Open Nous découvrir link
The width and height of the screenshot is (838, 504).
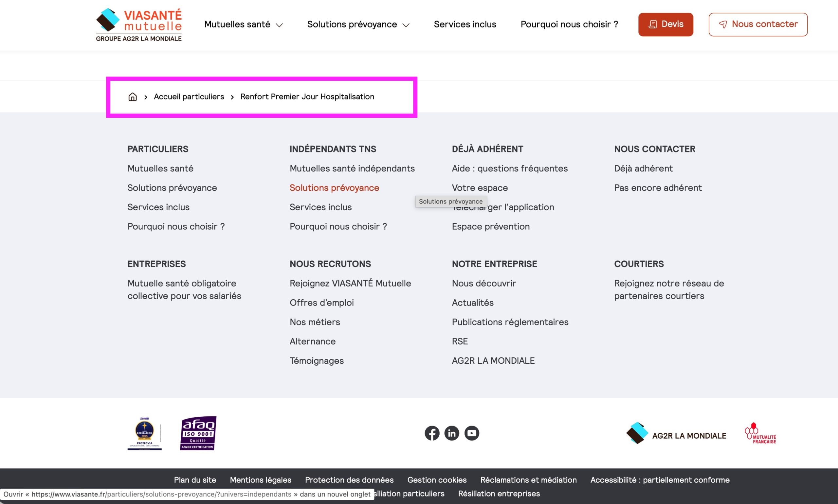click(484, 283)
